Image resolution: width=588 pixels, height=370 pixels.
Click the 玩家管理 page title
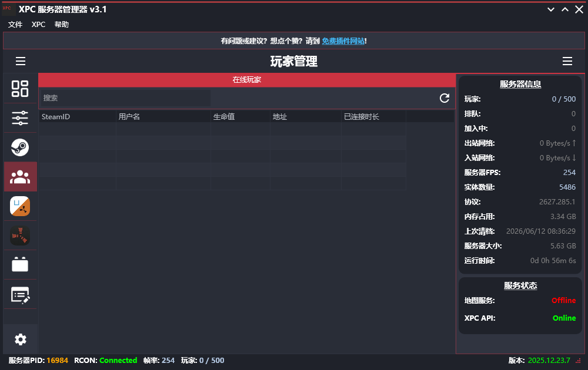[x=294, y=61]
